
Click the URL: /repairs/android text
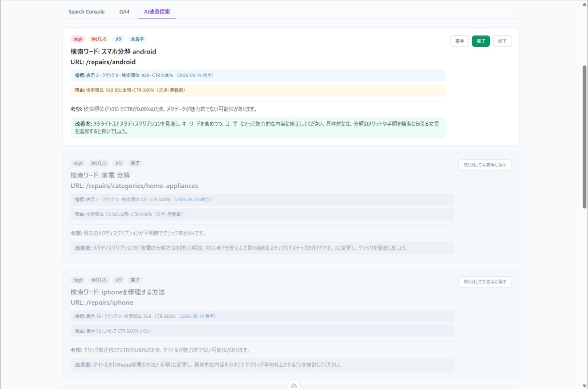click(103, 62)
